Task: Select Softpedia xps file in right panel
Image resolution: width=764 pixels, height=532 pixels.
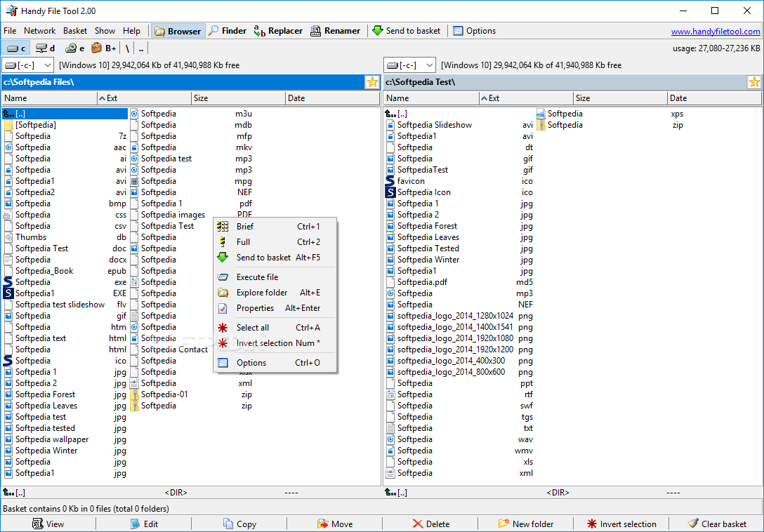Action: [610, 114]
